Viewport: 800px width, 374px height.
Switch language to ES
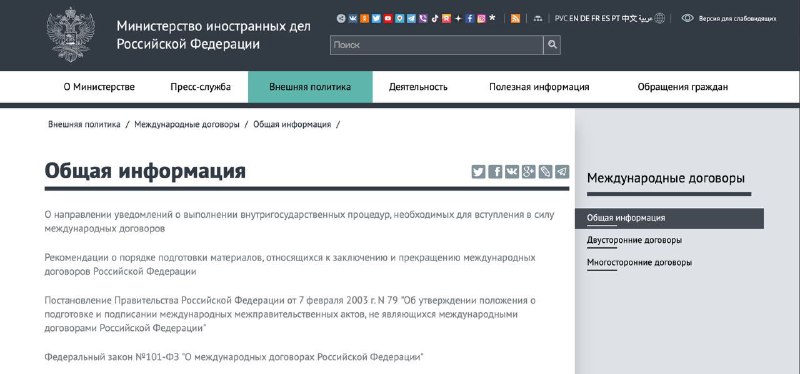pyautogui.click(x=606, y=19)
